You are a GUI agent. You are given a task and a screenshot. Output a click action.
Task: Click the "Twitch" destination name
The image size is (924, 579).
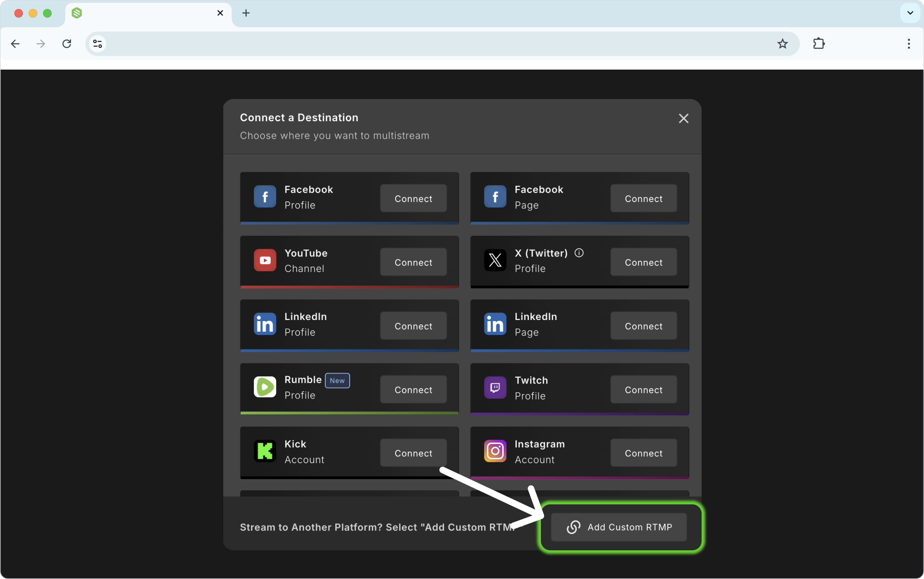531,380
